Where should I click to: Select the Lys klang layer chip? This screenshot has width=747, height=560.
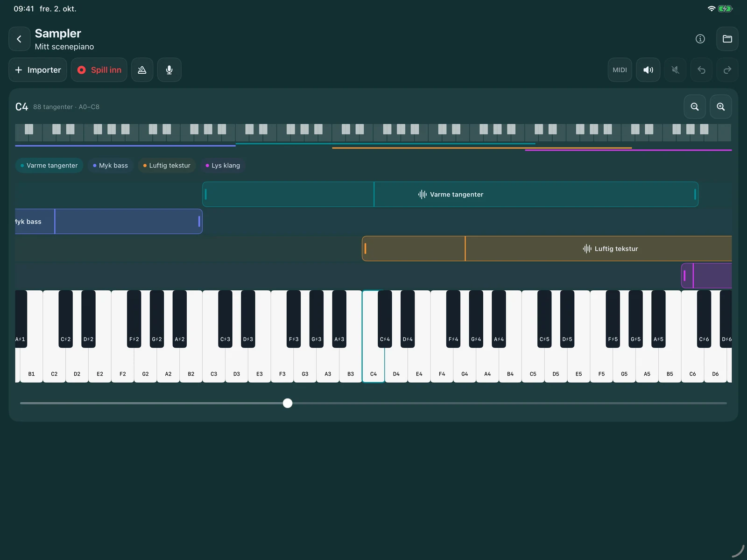223,166
